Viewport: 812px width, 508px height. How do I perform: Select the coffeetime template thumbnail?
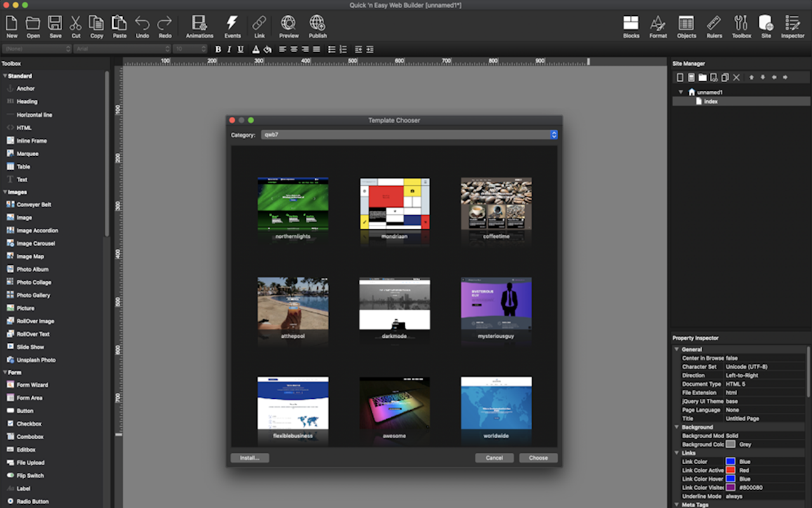coord(496,204)
